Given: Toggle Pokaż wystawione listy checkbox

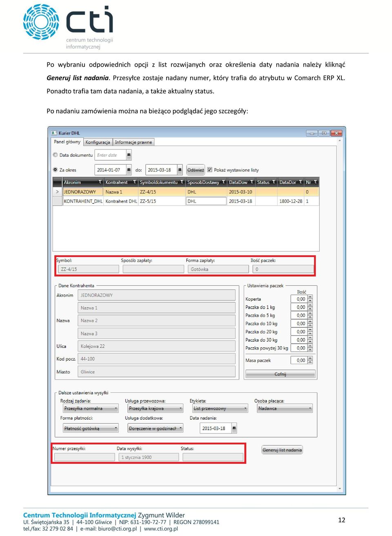Looking at the screenshot, I should click(x=210, y=170).
